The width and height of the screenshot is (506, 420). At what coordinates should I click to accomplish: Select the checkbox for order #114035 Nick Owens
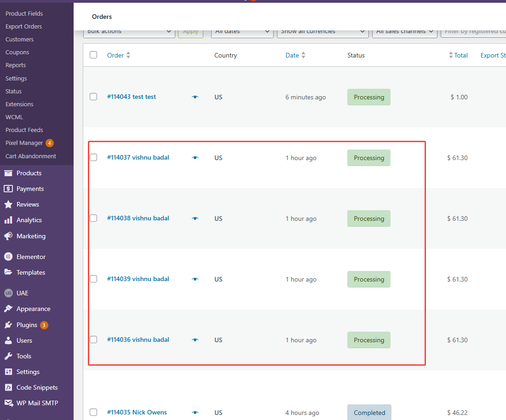click(x=93, y=412)
